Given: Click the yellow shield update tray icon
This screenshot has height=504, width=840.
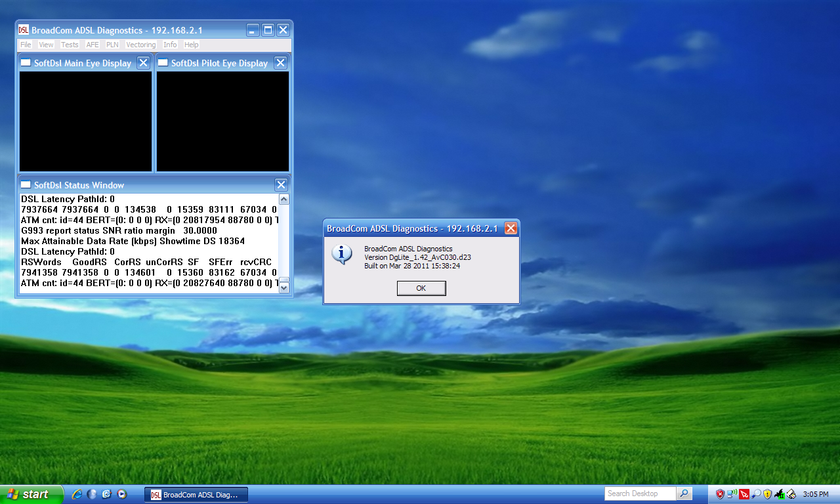Looking at the screenshot, I should coord(767,494).
